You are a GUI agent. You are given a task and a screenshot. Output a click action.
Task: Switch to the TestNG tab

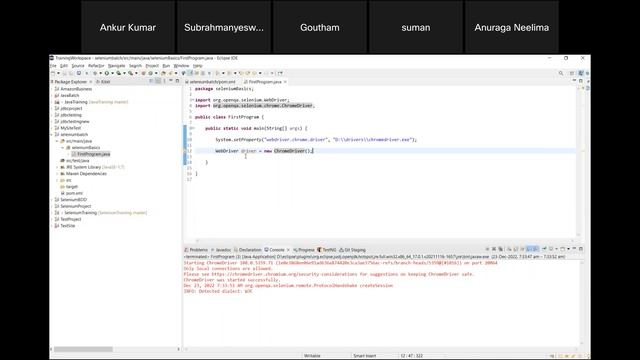[327, 250]
